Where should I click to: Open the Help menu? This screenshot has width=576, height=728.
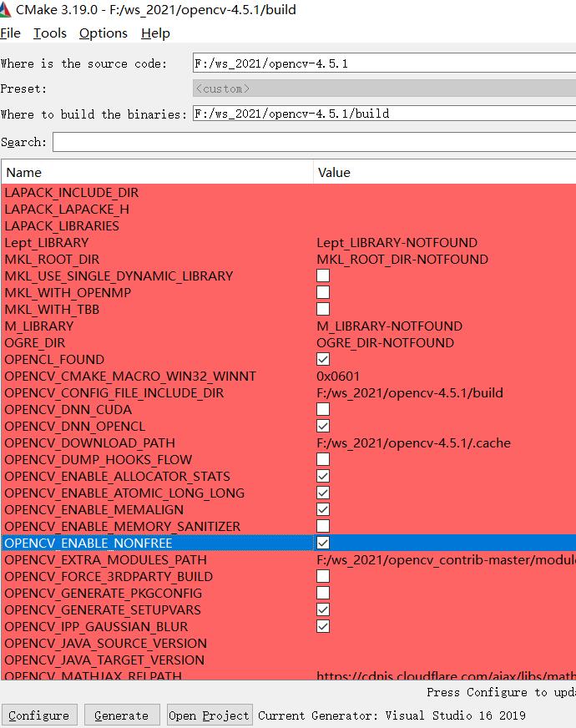[155, 33]
